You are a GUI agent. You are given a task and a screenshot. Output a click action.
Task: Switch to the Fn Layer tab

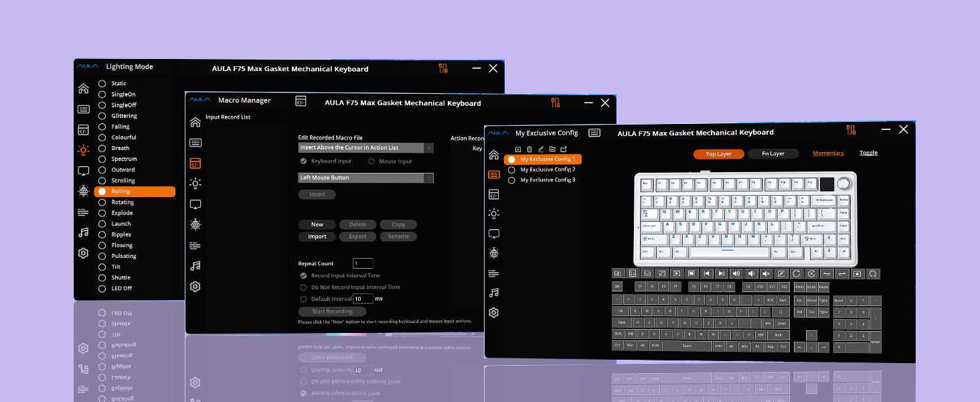click(x=773, y=153)
